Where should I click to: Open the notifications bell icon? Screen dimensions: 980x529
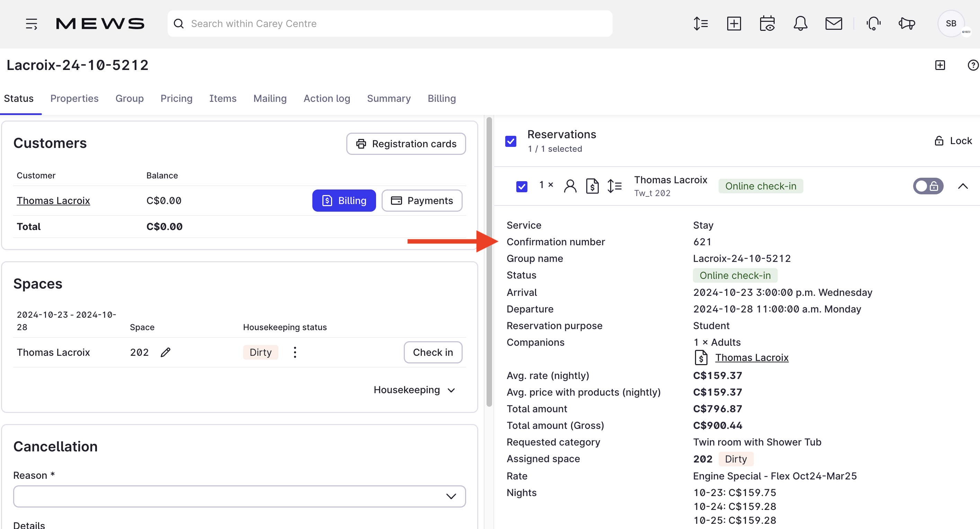coord(800,24)
